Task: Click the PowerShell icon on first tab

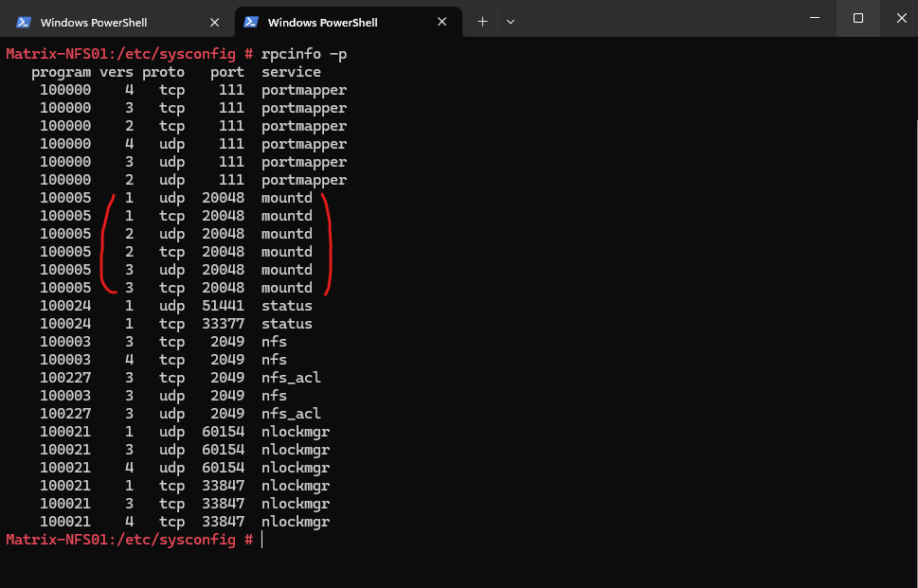Action: click(x=24, y=22)
